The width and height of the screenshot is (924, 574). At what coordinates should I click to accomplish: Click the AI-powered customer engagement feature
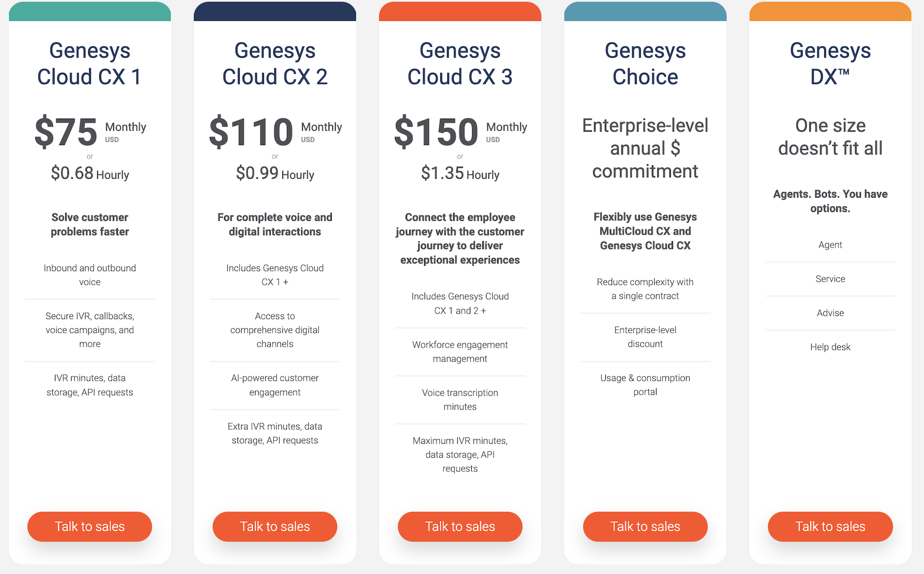click(275, 385)
